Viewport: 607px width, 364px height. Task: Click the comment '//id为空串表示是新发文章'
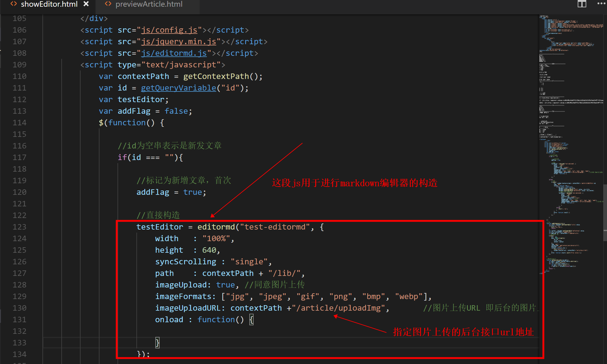(x=170, y=146)
